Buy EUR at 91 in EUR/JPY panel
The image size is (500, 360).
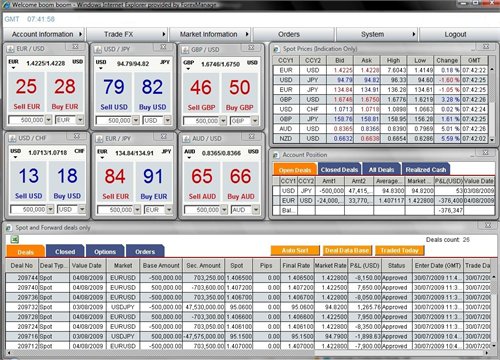click(153, 182)
